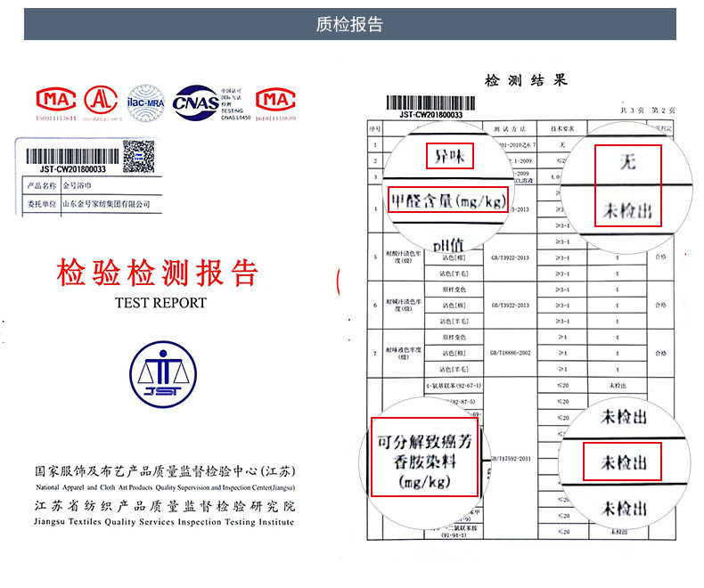The height and width of the screenshot is (588, 704).
Task: Click the GB/T18886-2002 method cell
Action: click(x=510, y=354)
